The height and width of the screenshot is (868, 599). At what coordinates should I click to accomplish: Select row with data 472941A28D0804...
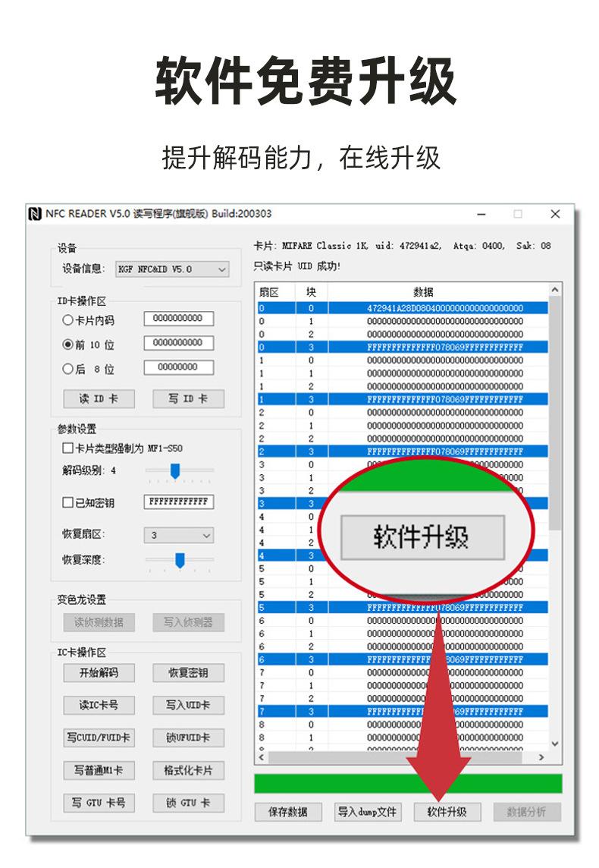coord(403,308)
